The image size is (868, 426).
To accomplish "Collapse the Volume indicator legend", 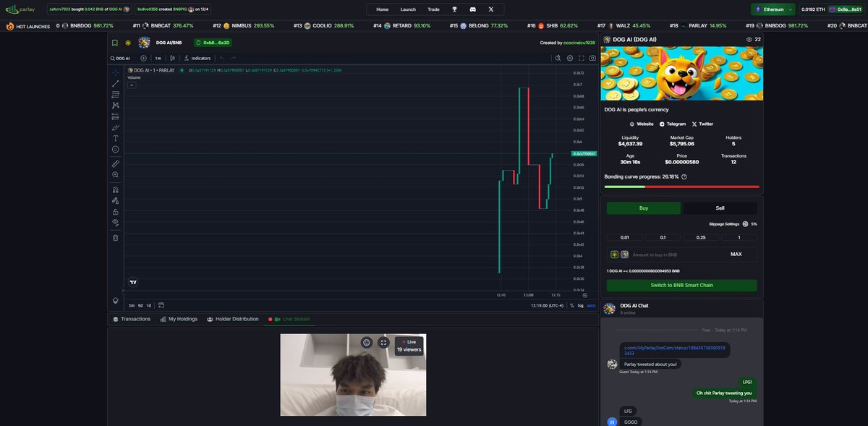I will [132, 85].
